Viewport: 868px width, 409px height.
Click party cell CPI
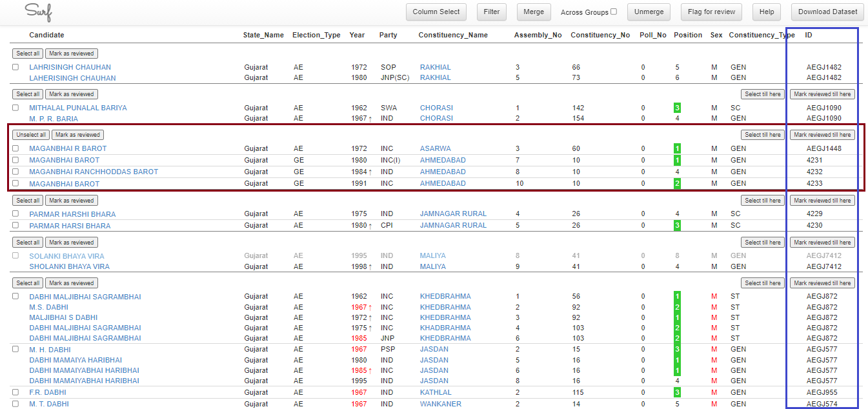387,226
